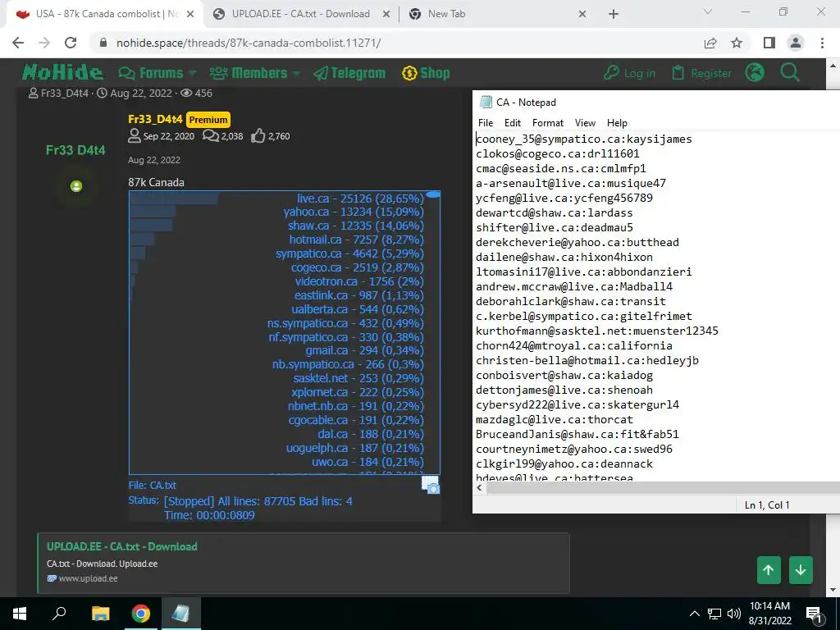The width and height of the screenshot is (840, 630).
Task: Click the Chrome taskbar icon
Action: coord(141,614)
